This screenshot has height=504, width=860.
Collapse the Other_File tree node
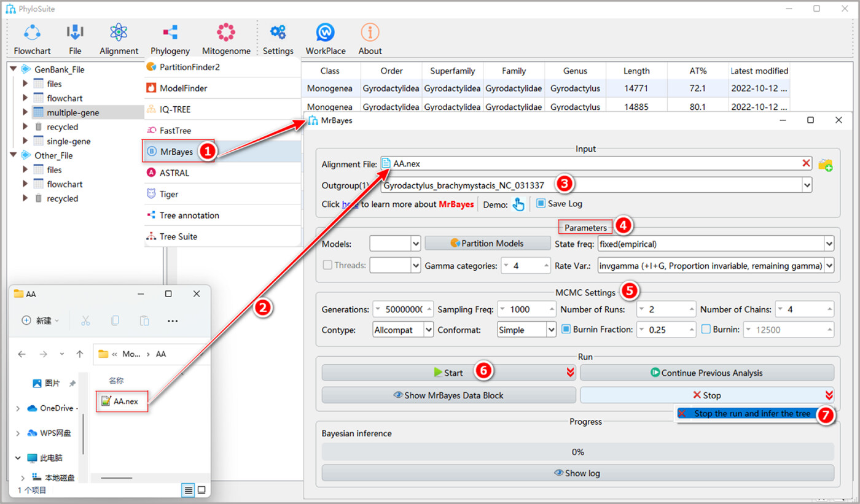(13, 155)
